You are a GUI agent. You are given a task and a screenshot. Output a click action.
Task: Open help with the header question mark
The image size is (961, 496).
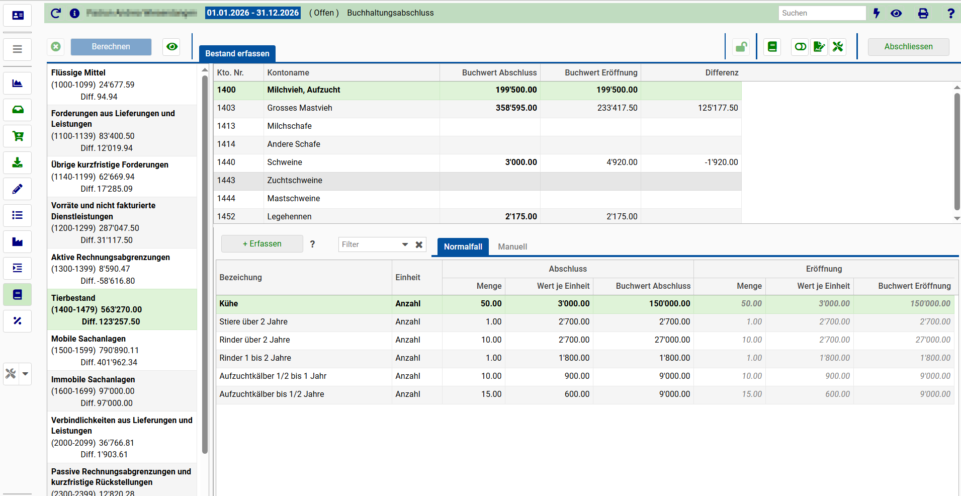(x=950, y=13)
